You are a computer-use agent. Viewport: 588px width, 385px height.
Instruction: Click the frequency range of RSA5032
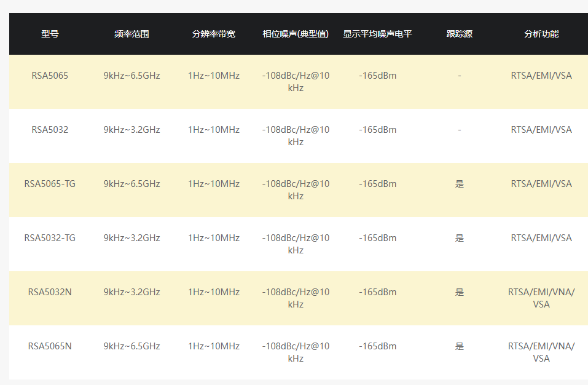(131, 129)
